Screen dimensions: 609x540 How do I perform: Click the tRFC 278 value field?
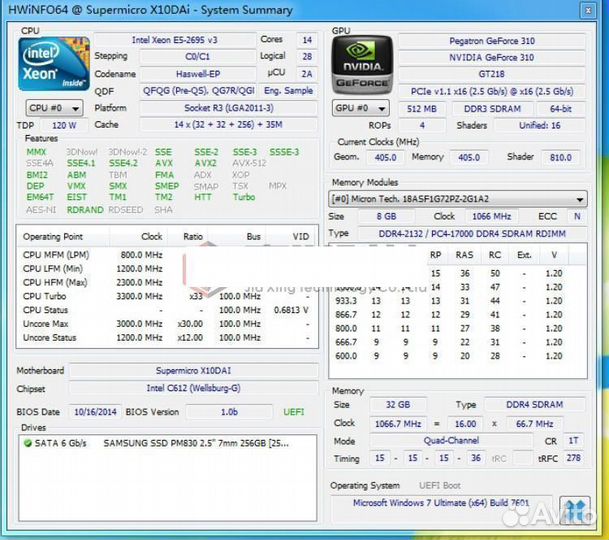(573, 458)
